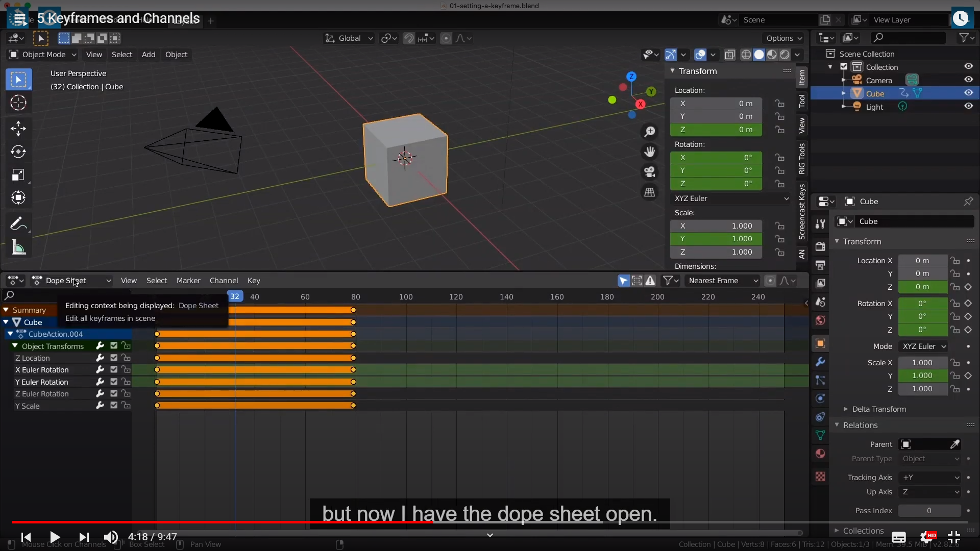Toggle Only Show Selected in dope sheet
This screenshot has width=980, height=551.
623,281
